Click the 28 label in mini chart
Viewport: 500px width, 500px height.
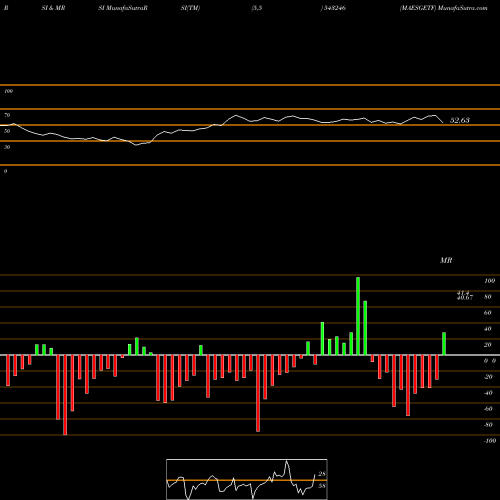(322, 474)
